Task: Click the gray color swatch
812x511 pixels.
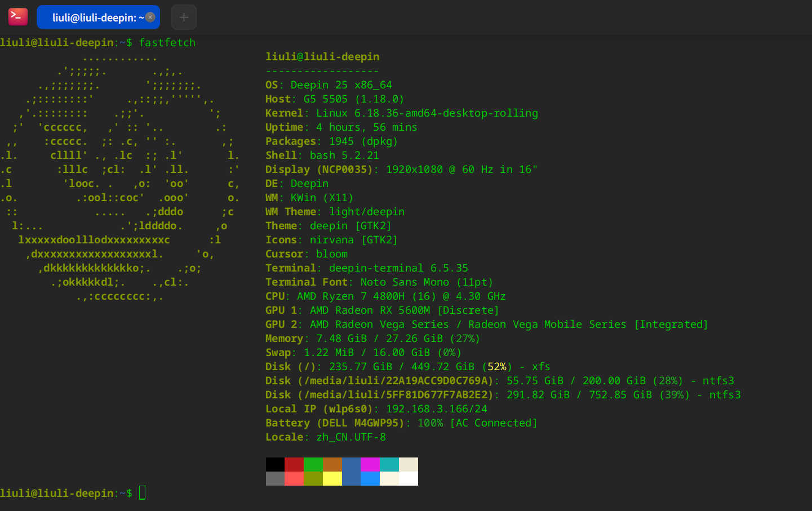Action: 275,478
